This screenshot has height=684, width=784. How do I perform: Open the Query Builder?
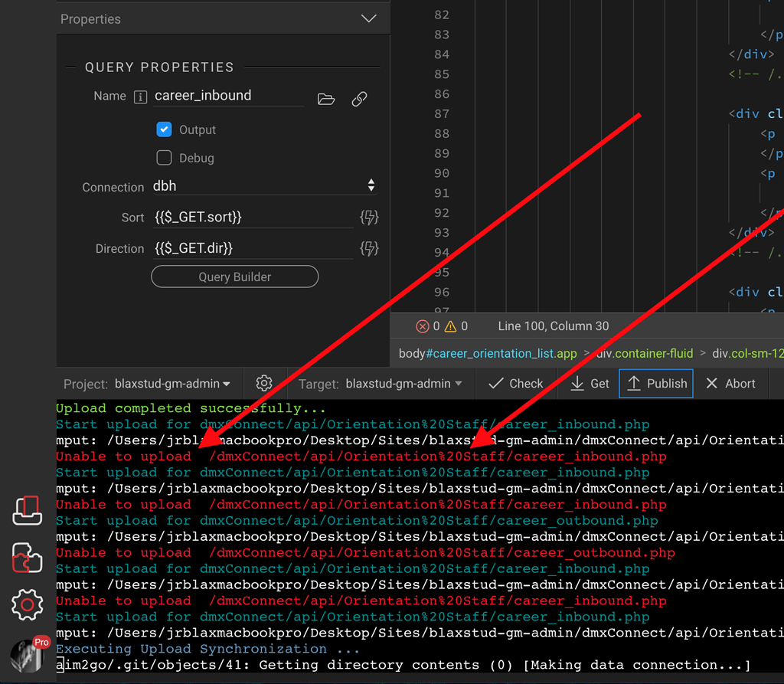[x=234, y=277]
